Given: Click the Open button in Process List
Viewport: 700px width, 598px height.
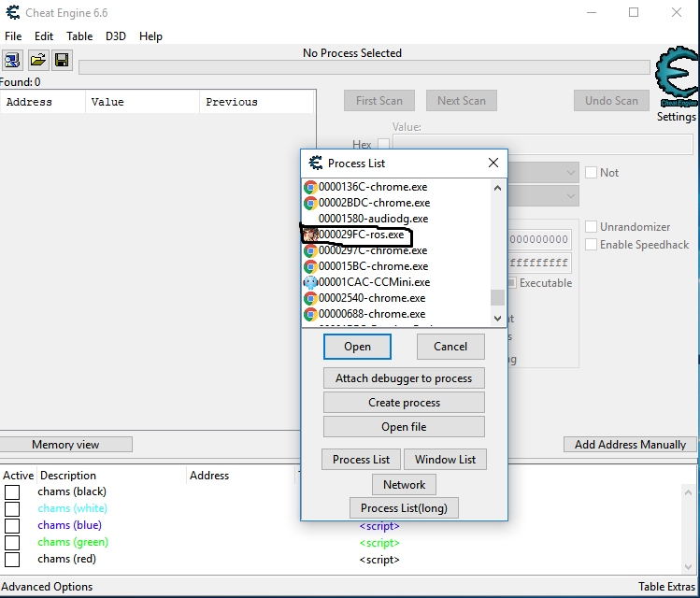Looking at the screenshot, I should click(x=357, y=347).
